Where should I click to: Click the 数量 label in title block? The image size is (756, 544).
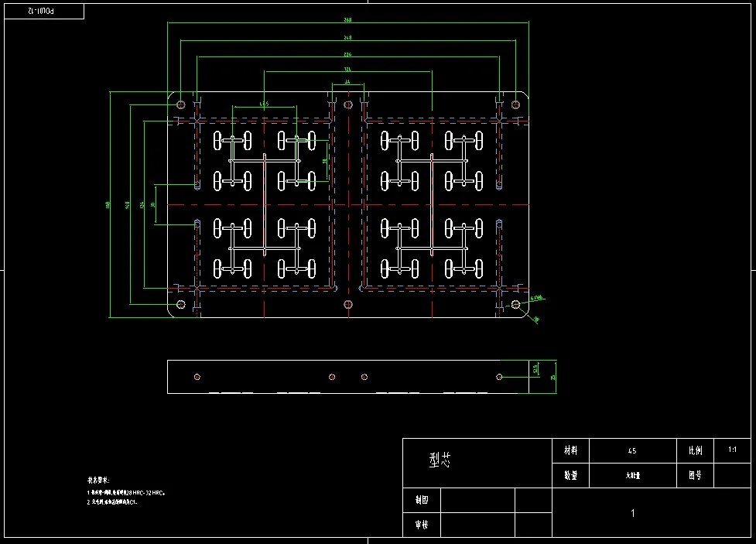(x=571, y=475)
